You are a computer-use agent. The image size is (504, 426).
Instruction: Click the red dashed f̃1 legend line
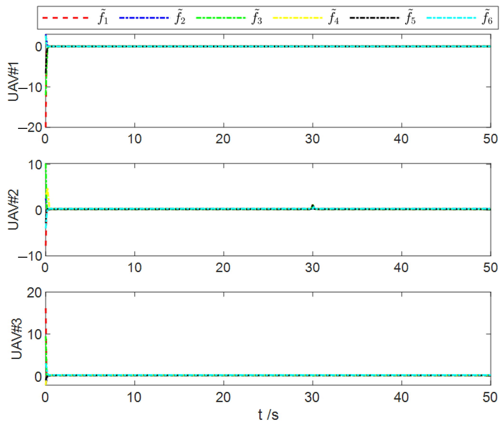[65, 18]
